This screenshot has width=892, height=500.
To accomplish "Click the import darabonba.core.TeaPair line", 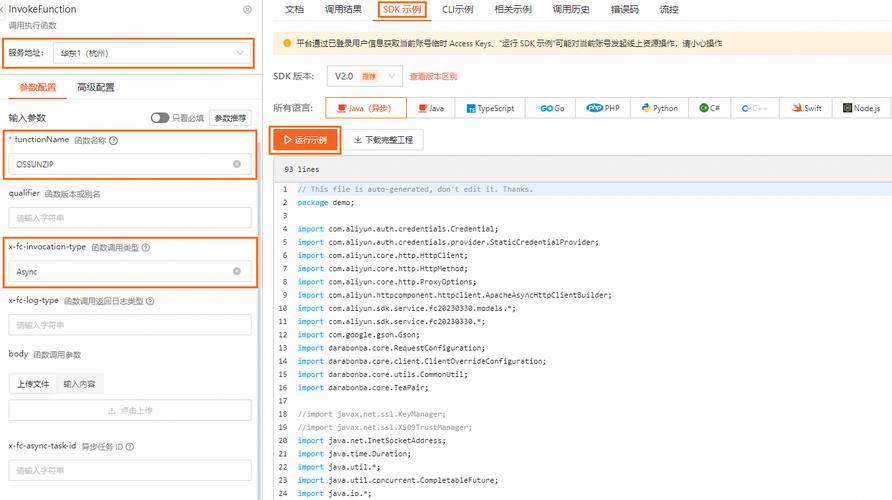I will (x=363, y=387).
